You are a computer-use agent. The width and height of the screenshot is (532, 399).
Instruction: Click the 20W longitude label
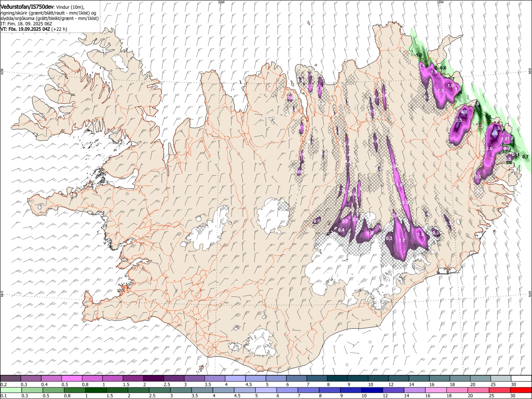(221, 2)
